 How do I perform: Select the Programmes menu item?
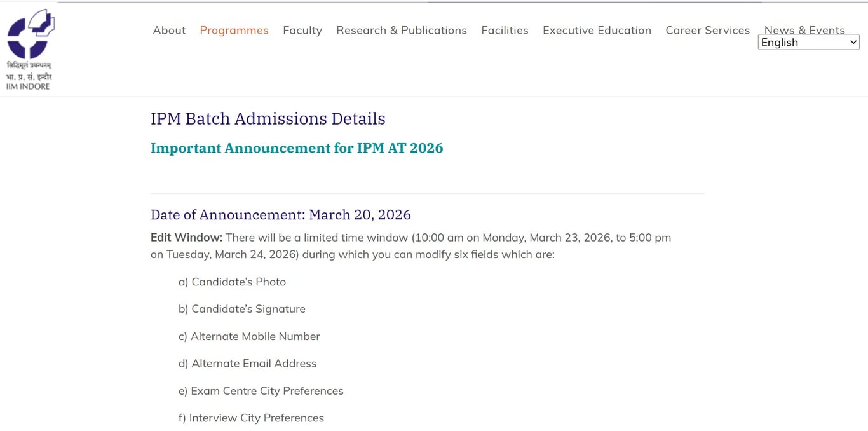point(234,30)
